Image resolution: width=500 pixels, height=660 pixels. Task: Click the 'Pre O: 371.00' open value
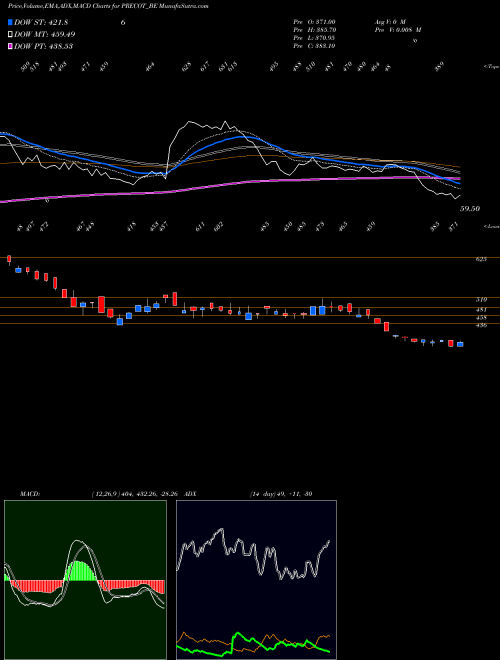tap(314, 22)
